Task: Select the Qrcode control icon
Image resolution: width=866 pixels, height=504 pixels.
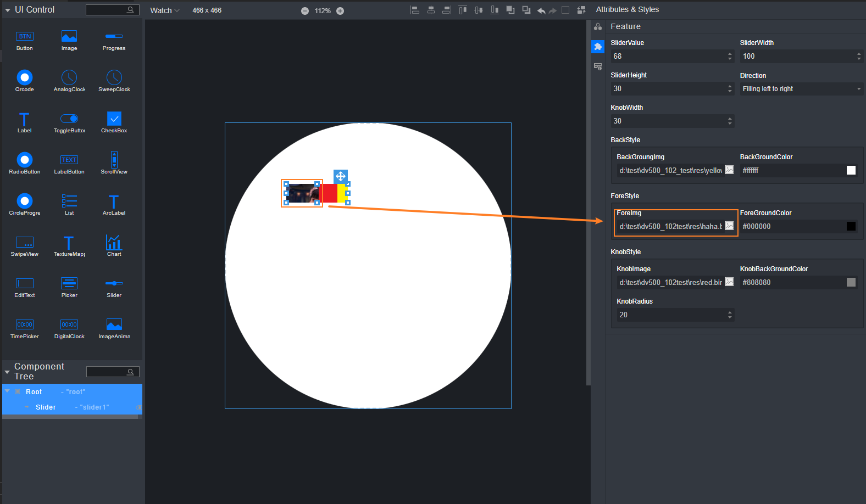Action: [25, 78]
